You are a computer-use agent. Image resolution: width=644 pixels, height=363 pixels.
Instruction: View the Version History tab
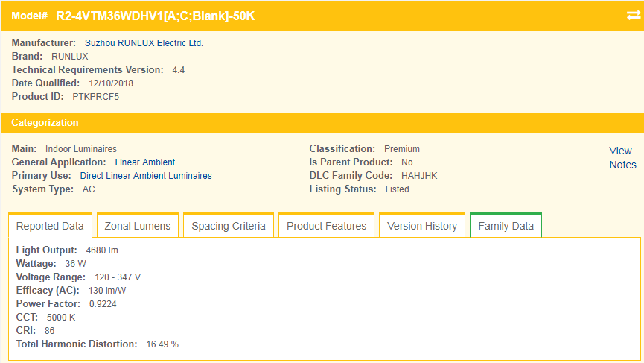(422, 226)
